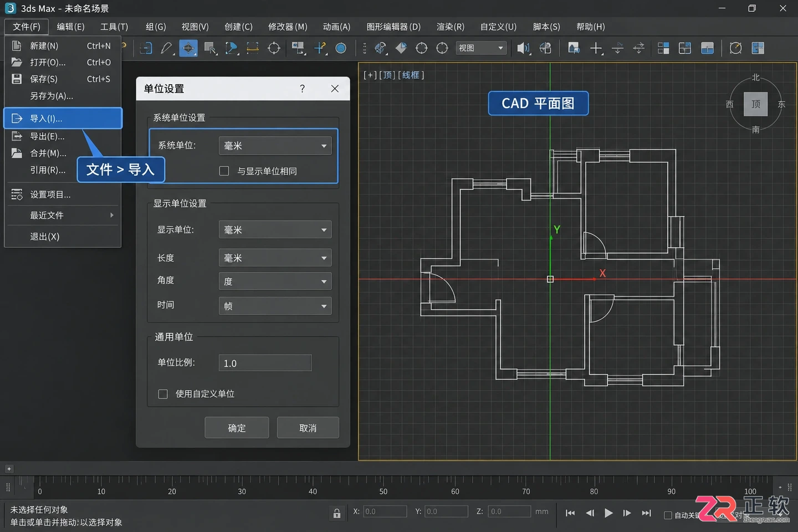
Task: Jump to the animation start frame
Action: (570, 513)
